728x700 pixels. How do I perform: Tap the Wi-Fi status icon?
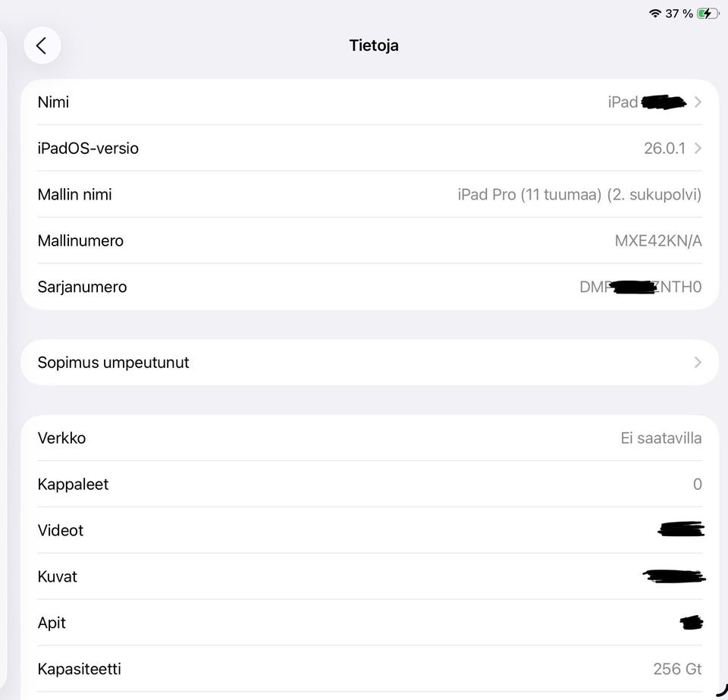[654, 14]
